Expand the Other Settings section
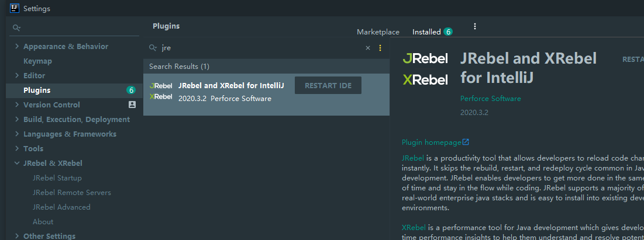644x240 pixels. tap(17, 236)
